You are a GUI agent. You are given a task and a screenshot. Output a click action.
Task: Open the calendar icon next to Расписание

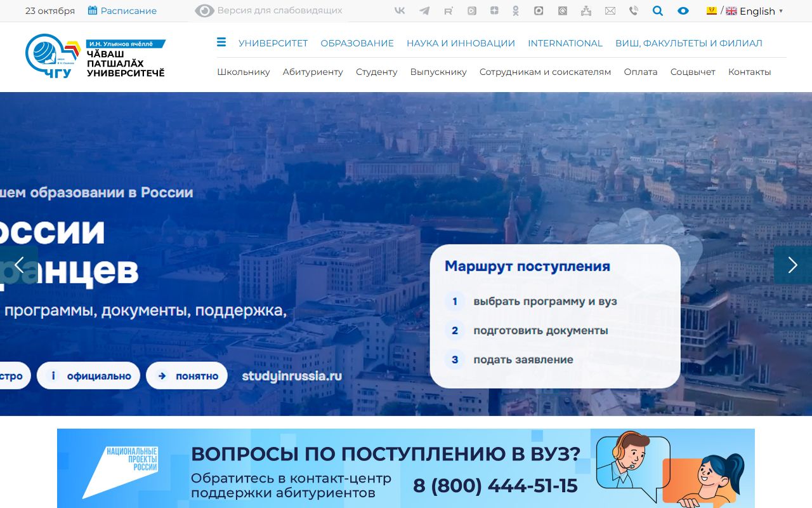93,10
